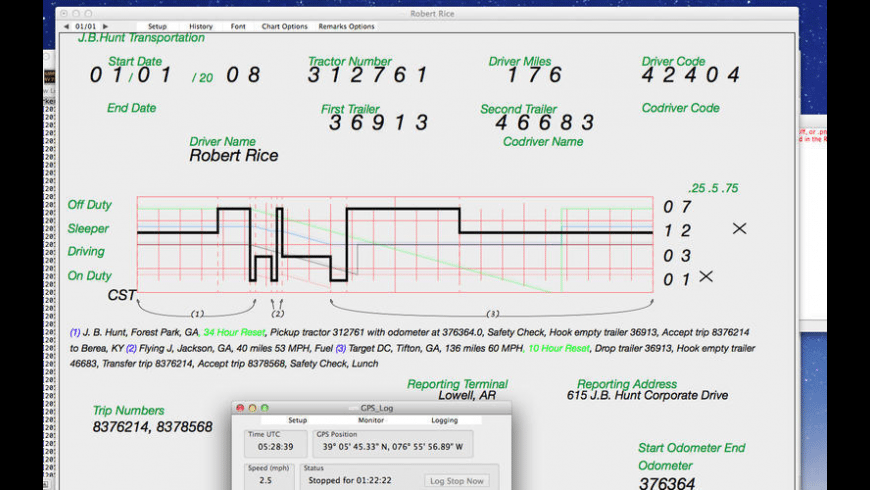This screenshot has height=490, width=870.
Task: Open the Font tab
Action: pyautogui.click(x=238, y=26)
